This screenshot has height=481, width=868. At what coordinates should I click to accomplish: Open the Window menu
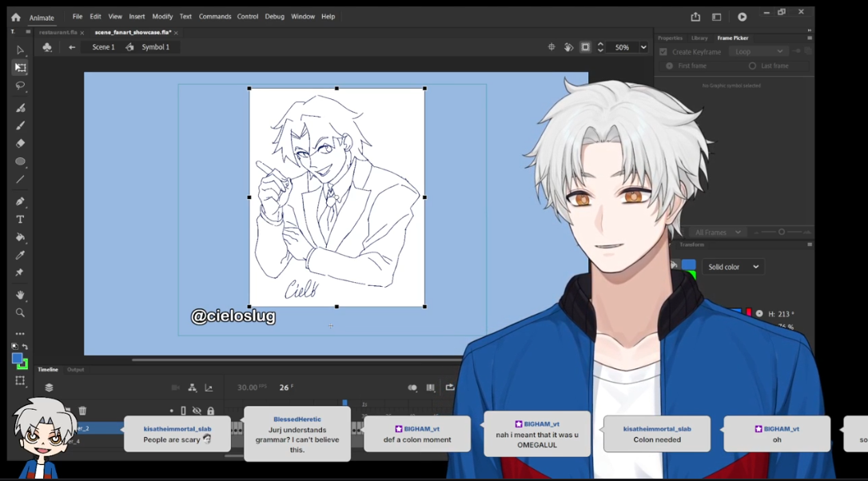tap(303, 17)
